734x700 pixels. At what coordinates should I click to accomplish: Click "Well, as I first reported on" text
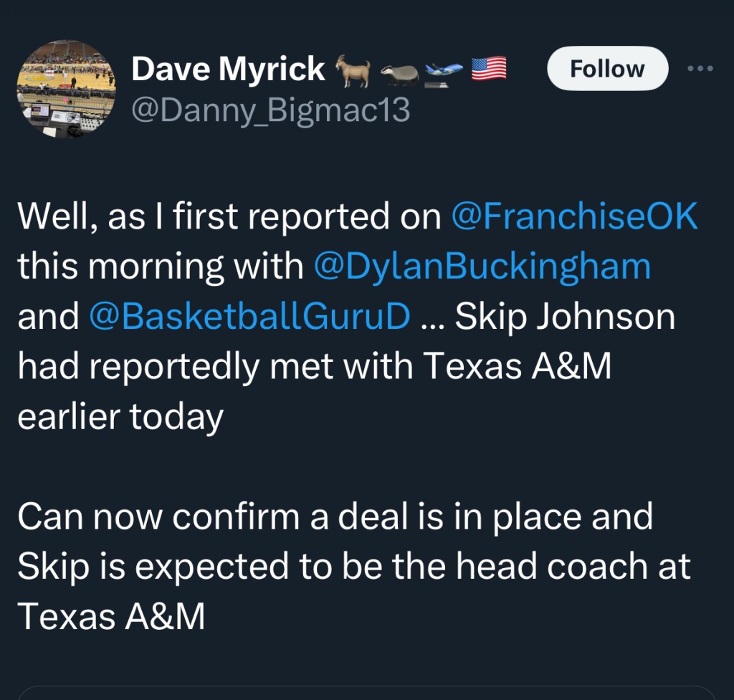pyautogui.click(x=229, y=218)
